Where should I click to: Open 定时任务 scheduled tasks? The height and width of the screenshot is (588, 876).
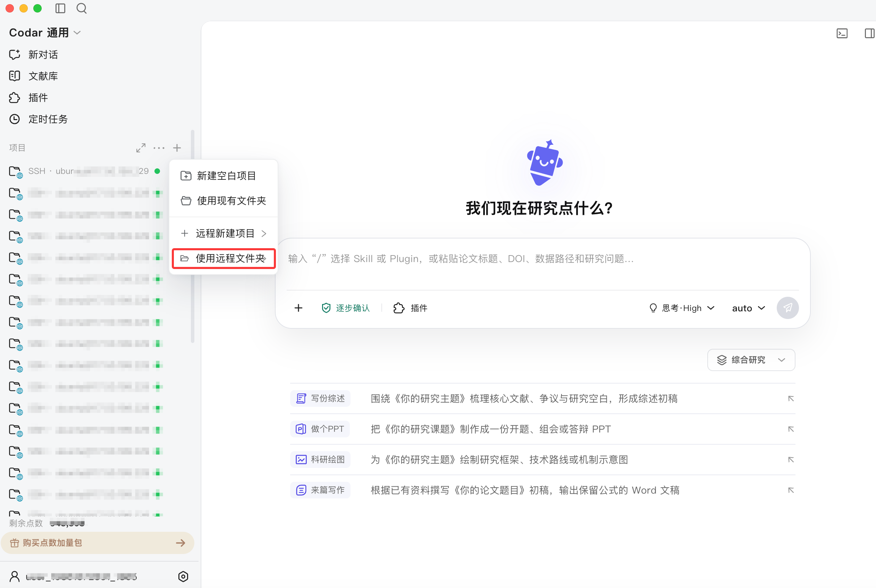tap(38, 119)
